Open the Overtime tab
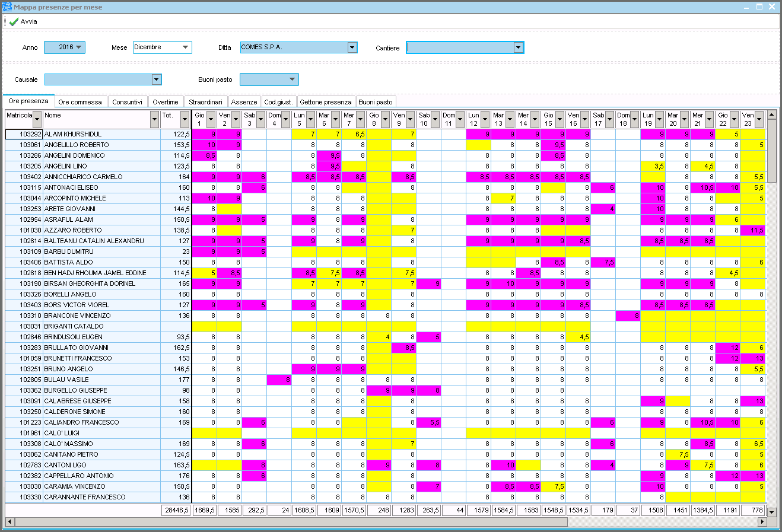Image resolution: width=782 pixels, height=532 pixels. pyautogui.click(x=166, y=102)
